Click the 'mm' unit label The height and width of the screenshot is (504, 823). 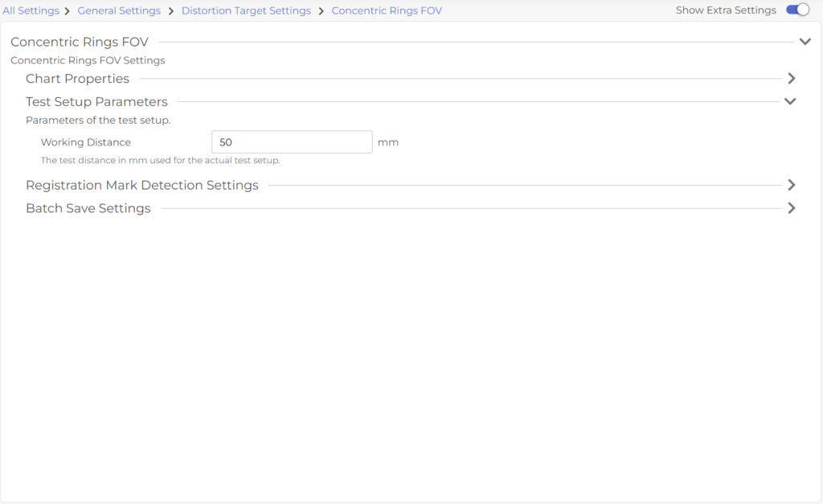tap(388, 142)
